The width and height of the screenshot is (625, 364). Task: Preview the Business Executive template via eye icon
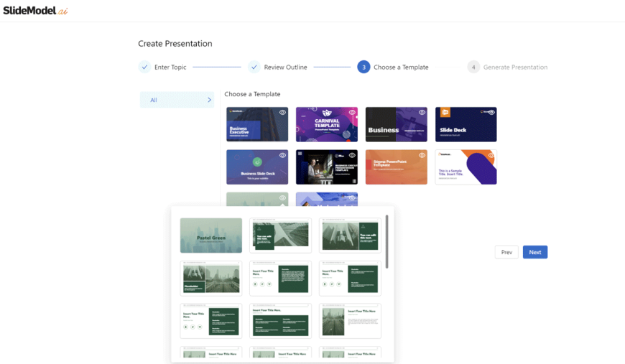coord(282,113)
